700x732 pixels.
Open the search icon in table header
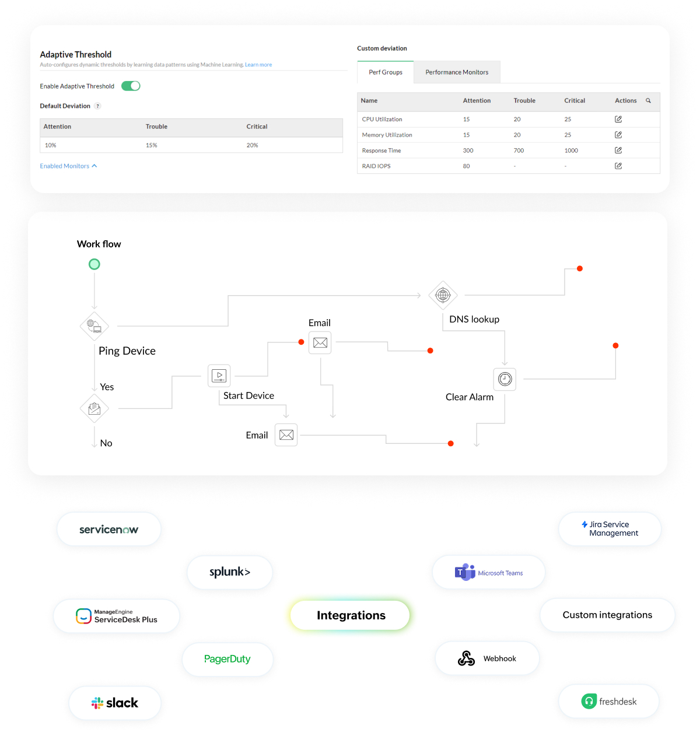648,101
